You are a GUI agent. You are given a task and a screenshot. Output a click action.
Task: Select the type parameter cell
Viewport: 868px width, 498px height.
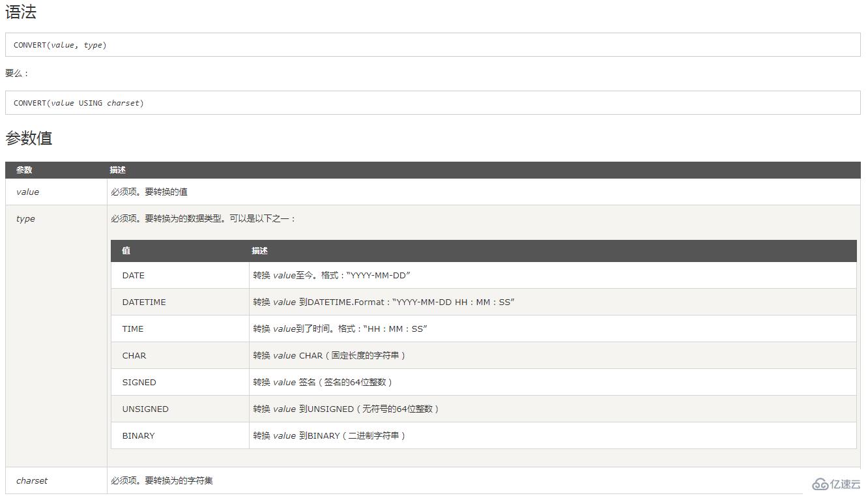56,336
